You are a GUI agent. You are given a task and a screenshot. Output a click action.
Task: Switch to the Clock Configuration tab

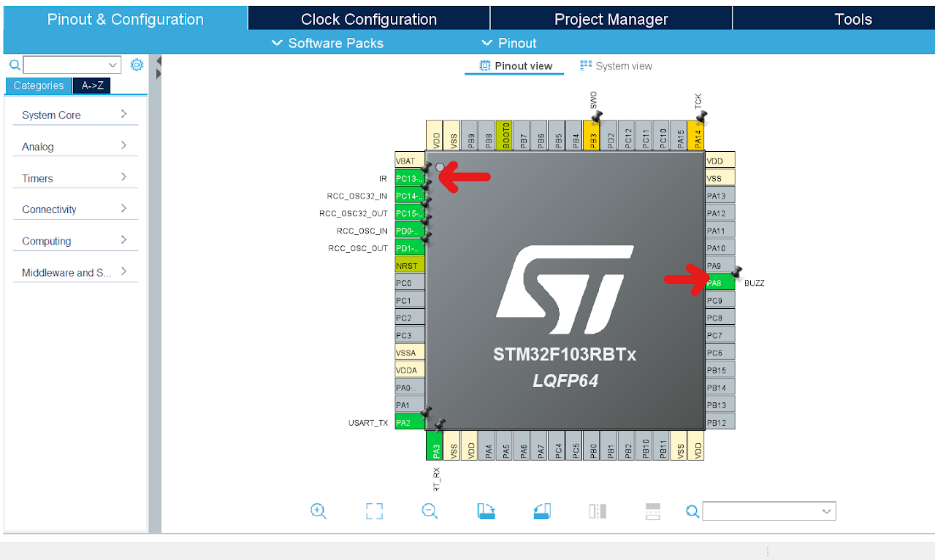[x=369, y=18]
